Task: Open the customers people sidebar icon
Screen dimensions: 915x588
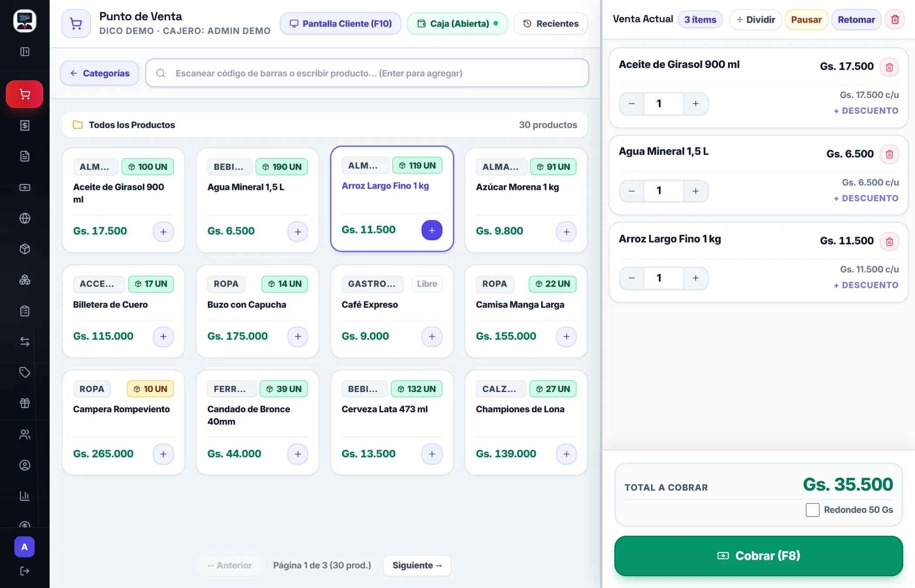Action: pyautogui.click(x=25, y=434)
